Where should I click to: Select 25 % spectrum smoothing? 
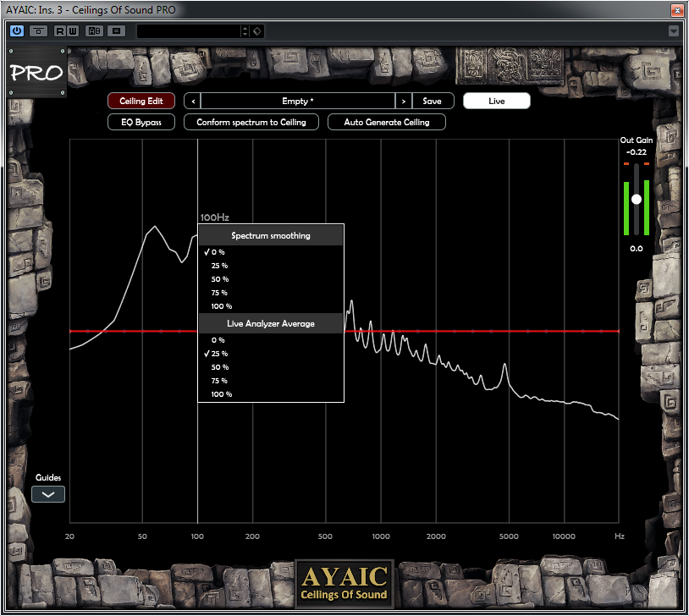[271, 266]
